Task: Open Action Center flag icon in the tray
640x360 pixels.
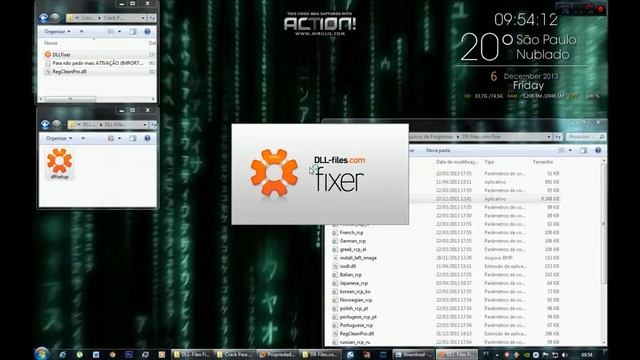Action: (545, 355)
